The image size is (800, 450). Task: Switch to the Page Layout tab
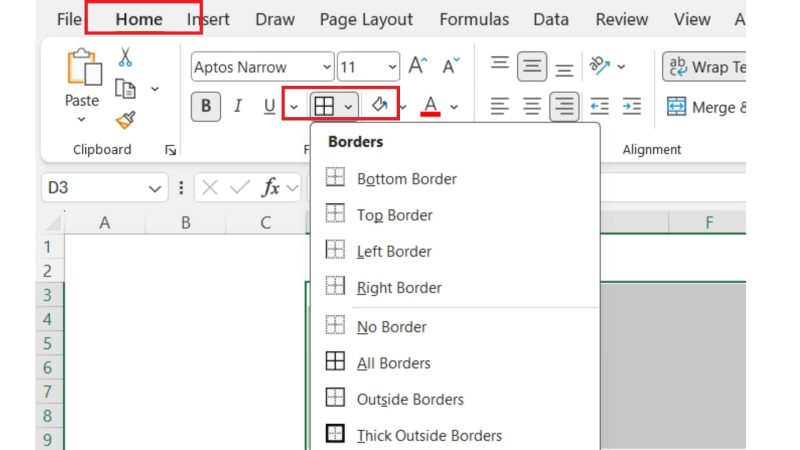click(366, 19)
